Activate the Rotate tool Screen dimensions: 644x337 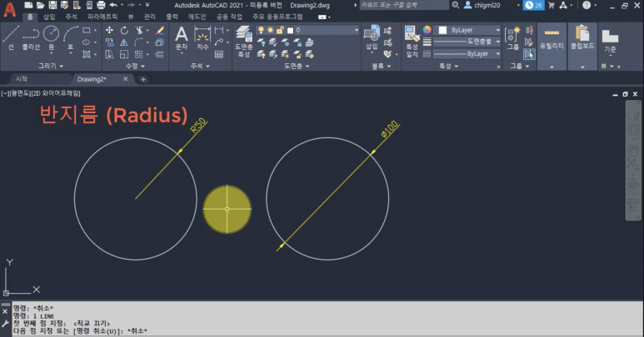point(124,30)
